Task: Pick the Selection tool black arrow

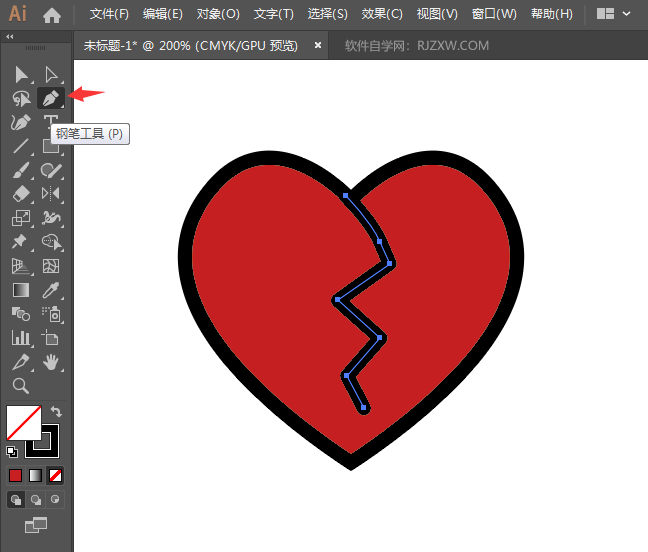Action: coord(21,74)
